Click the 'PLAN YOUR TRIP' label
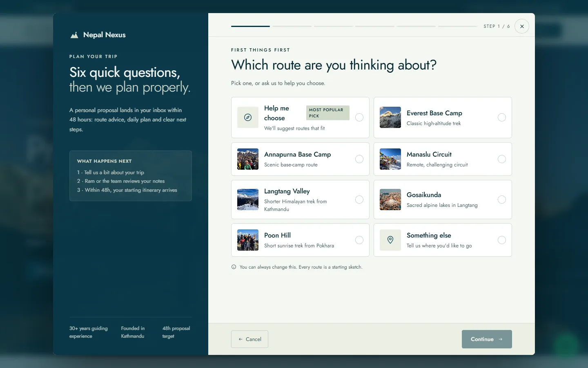588x368 pixels. coord(94,56)
